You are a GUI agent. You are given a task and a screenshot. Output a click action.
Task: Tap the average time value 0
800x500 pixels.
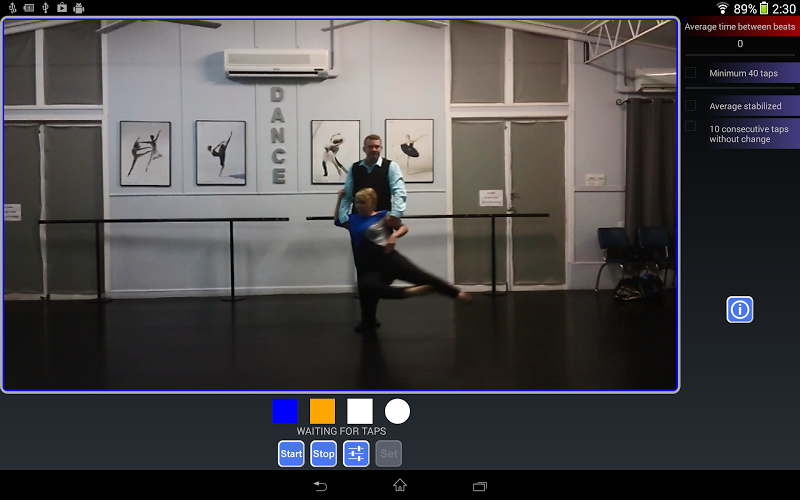point(740,44)
